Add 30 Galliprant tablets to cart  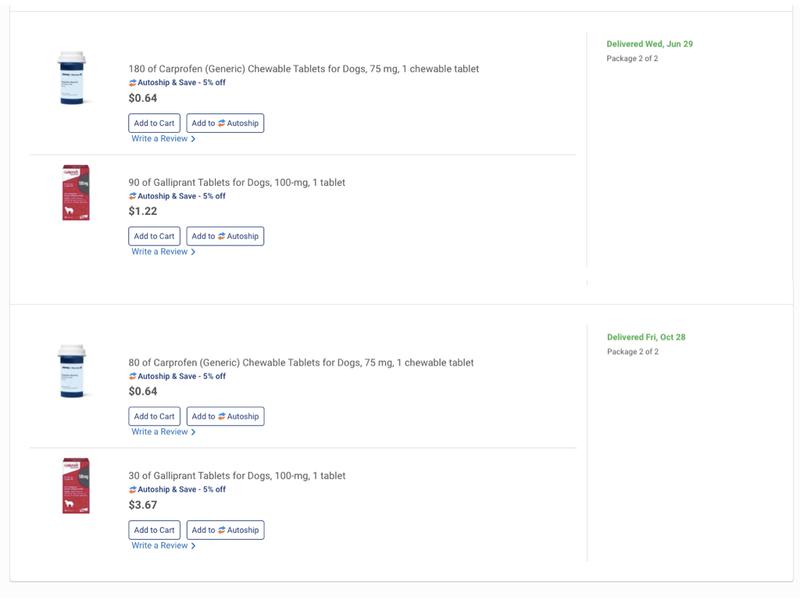point(154,530)
